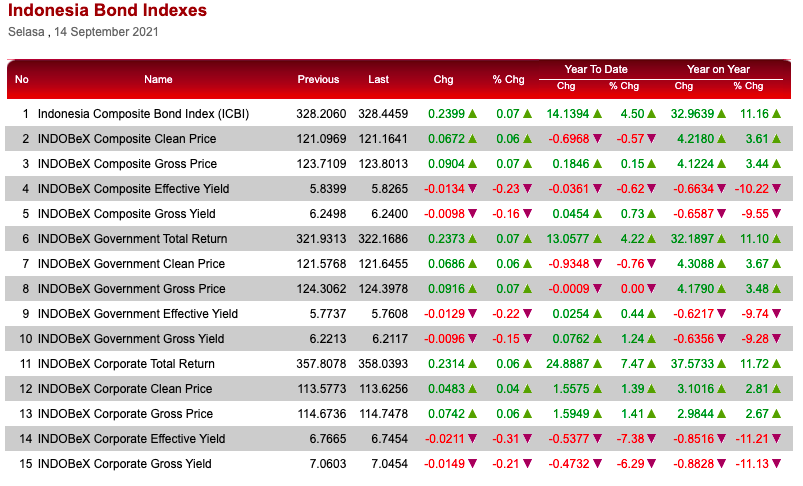Click the up arrow next to 37.5733

721,364
